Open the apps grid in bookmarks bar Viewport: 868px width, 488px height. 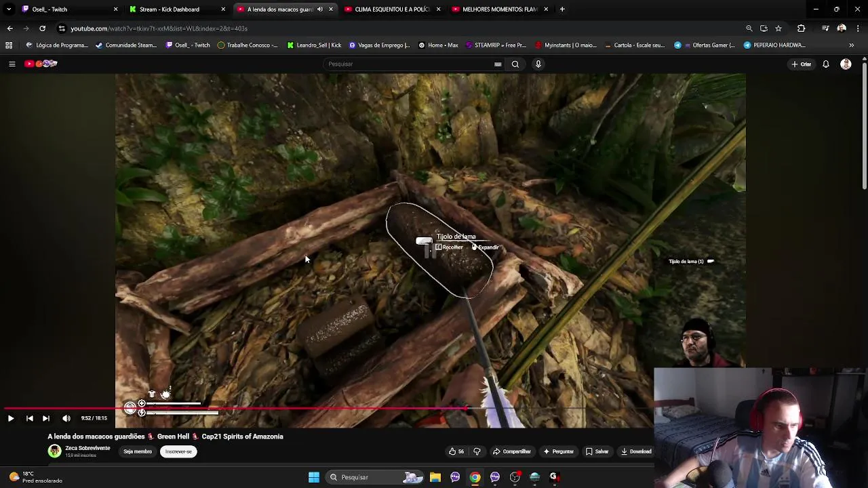[x=9, y=45]
